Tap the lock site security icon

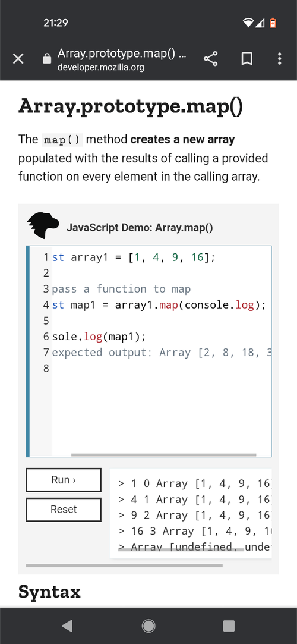47,59
